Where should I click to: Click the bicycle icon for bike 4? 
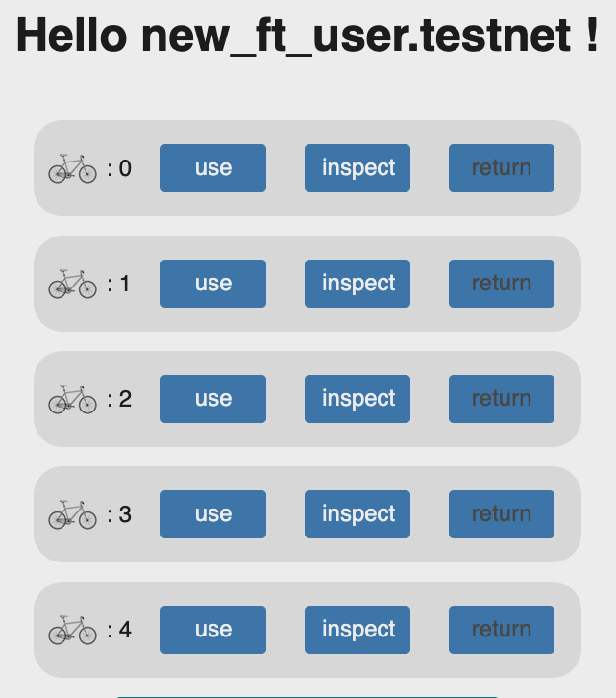72,630
